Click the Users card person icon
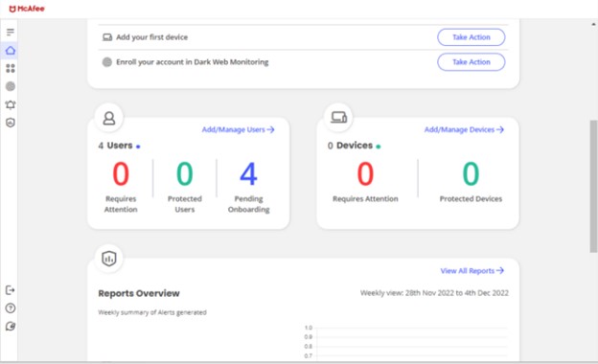This screenshot has width=598, height=364. (109, 118)
